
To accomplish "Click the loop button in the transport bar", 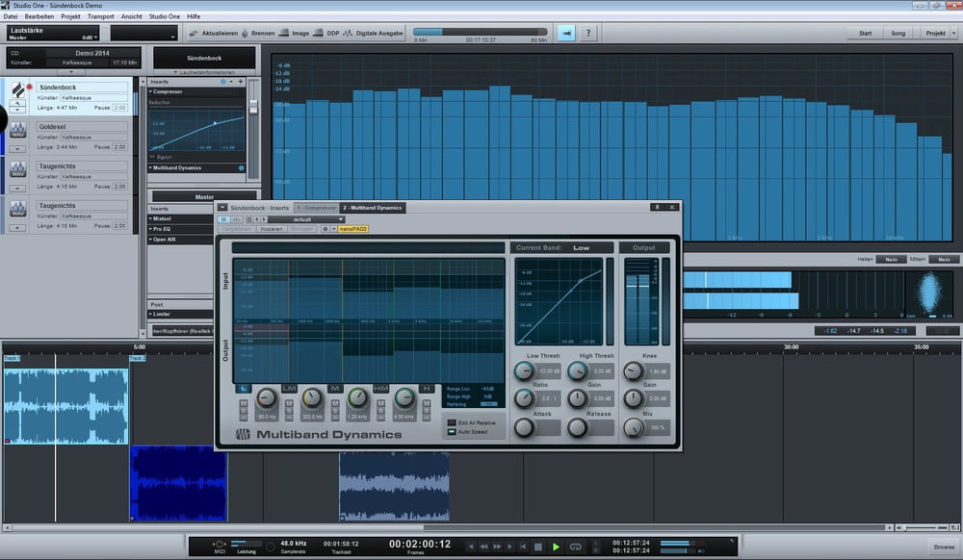I will [576, 546].
